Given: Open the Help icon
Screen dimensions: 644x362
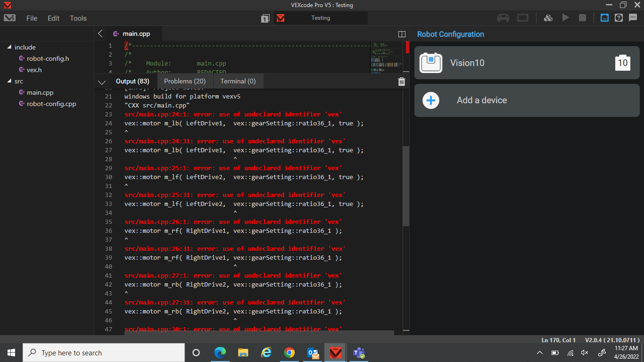Looking at the screenshot, I should [x=619, y=18].
